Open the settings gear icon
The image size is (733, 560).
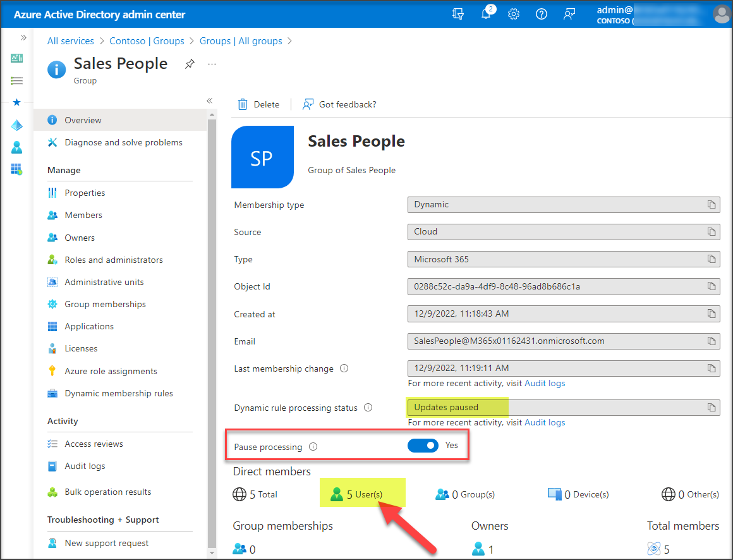[x=514, y=14]
